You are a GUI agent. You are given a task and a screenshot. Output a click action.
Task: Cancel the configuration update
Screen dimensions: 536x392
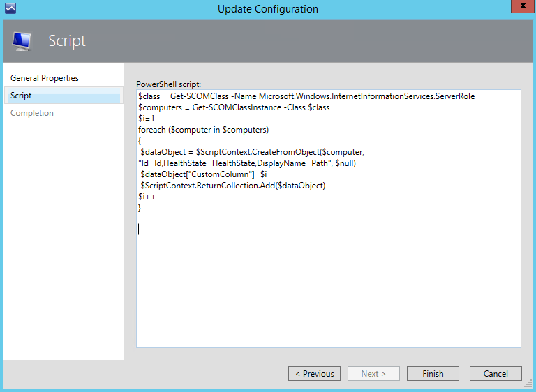tap(496, 374)
